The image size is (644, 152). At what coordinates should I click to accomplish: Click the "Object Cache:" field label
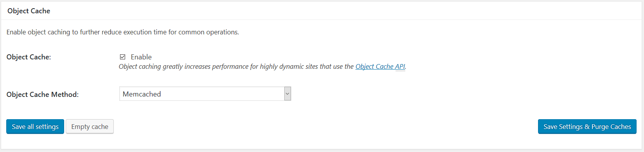(29, 57)
